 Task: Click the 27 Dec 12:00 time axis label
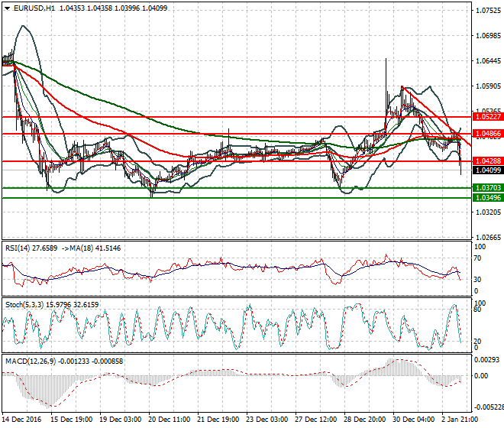(x=316, y=420)
